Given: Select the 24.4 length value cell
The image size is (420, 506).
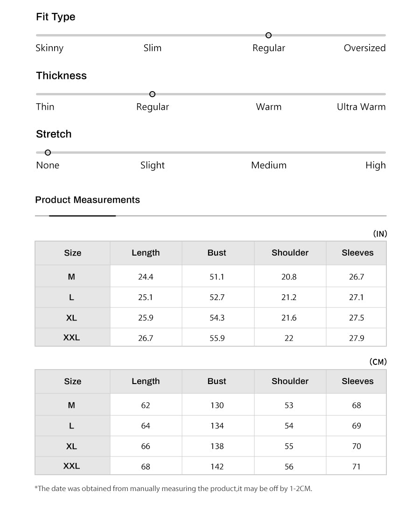Looking at the screenshot, I should coord(146,277).
